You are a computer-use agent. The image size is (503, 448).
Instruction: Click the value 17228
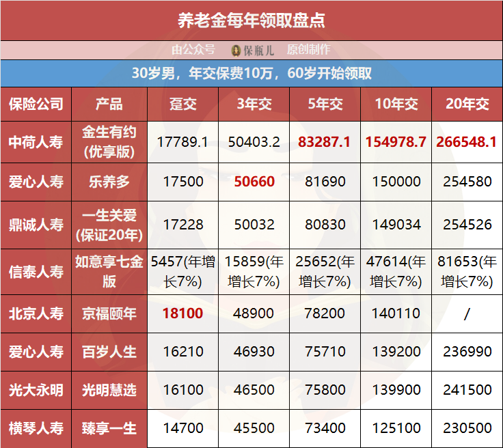coord(183,225)
